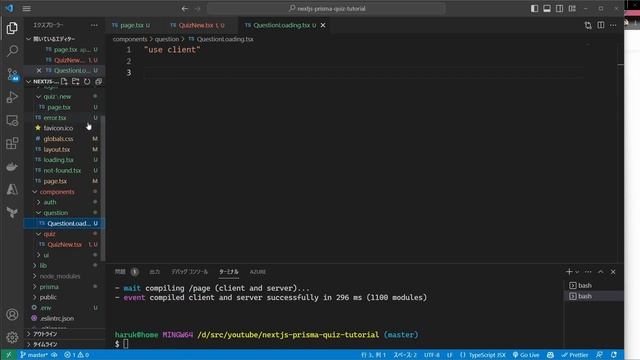This screenshot has height=360, width=640.
Task: Click UTF-8 encoding status item
Action: 431,355
